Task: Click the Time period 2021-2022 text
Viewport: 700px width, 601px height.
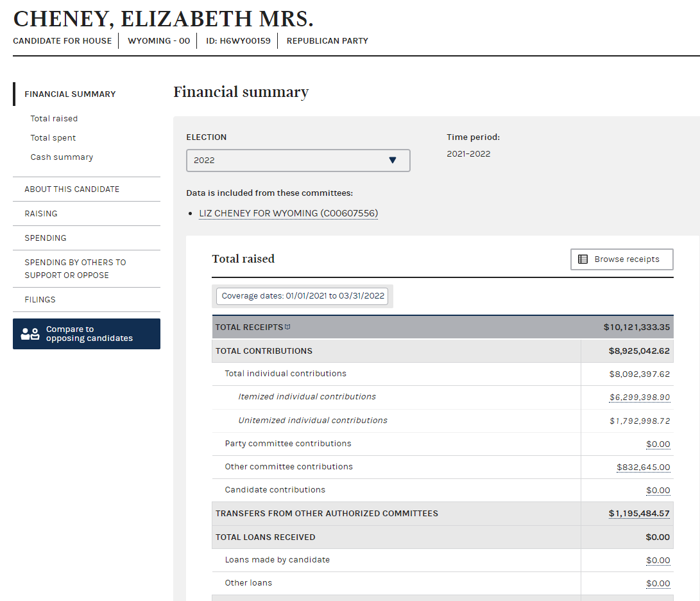Action: pyautogui.click(x=468, y=153)
